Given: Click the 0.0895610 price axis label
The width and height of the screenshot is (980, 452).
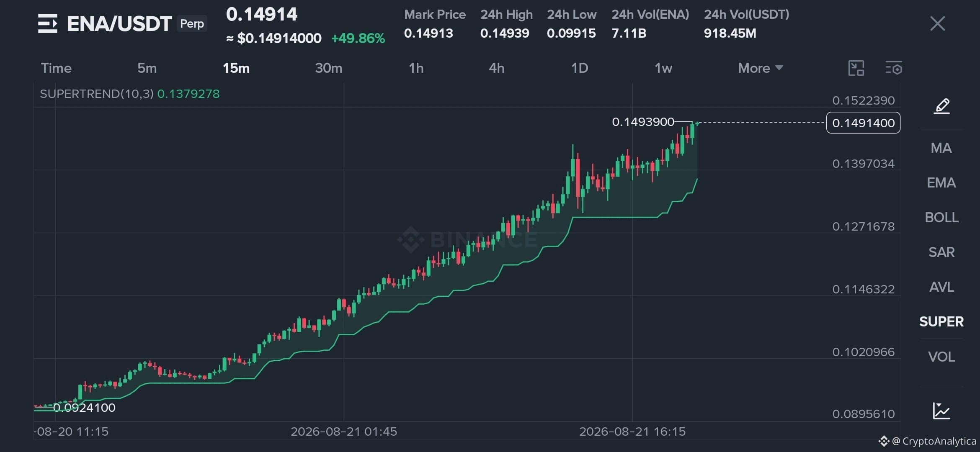Looking at the screenshot, I should (x=863, y=414).
